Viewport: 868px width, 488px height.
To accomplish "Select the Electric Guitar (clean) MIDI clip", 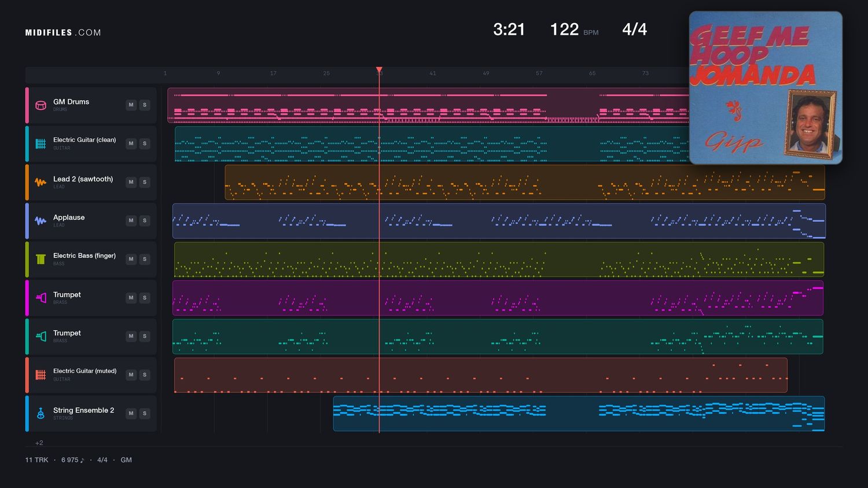I will click(x=432, y=143).
